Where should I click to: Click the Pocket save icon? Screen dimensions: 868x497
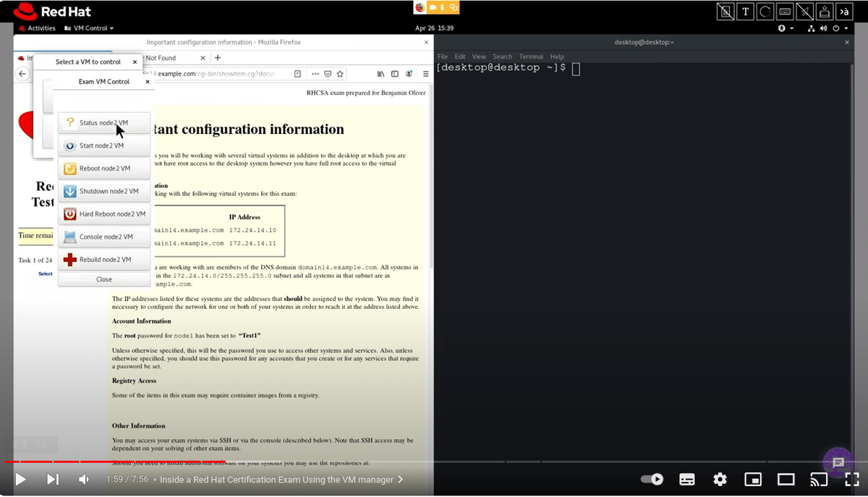point(328,74)
